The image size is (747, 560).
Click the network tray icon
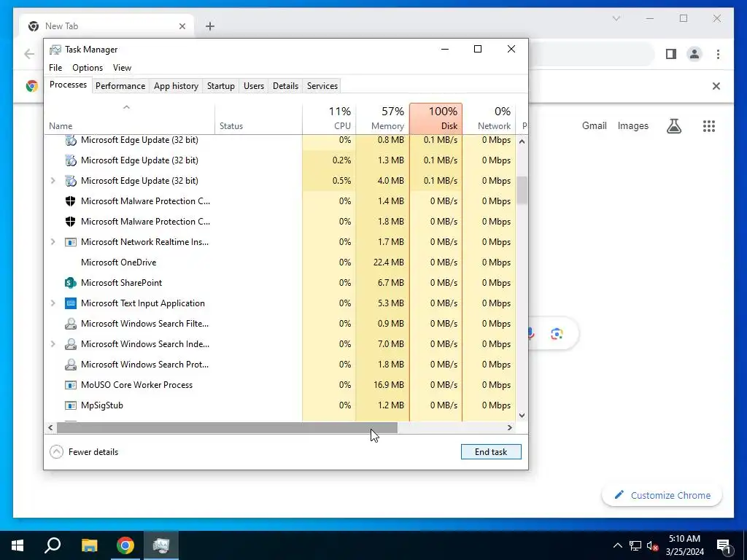(635, 545)
